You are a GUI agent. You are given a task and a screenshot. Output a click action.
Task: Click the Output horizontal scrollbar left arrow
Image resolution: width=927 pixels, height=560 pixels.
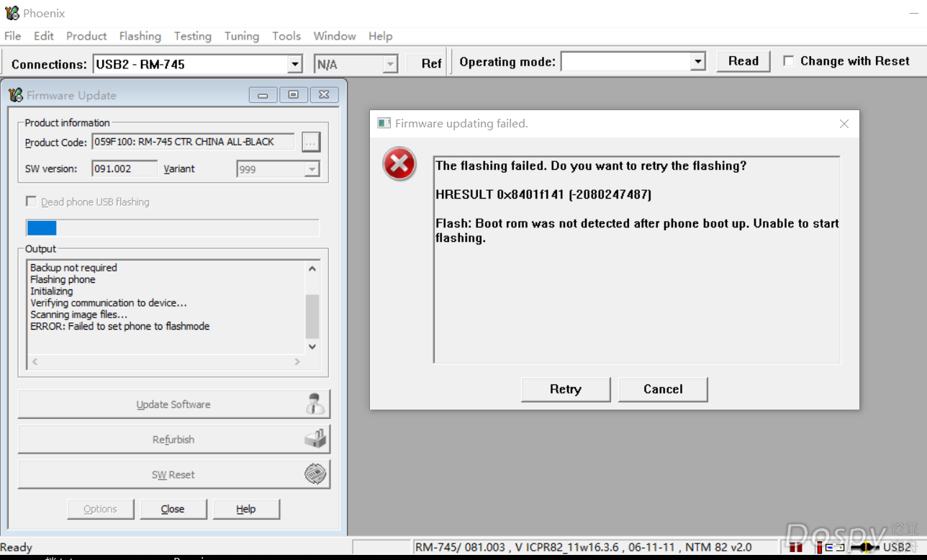[x=35, y=361]
